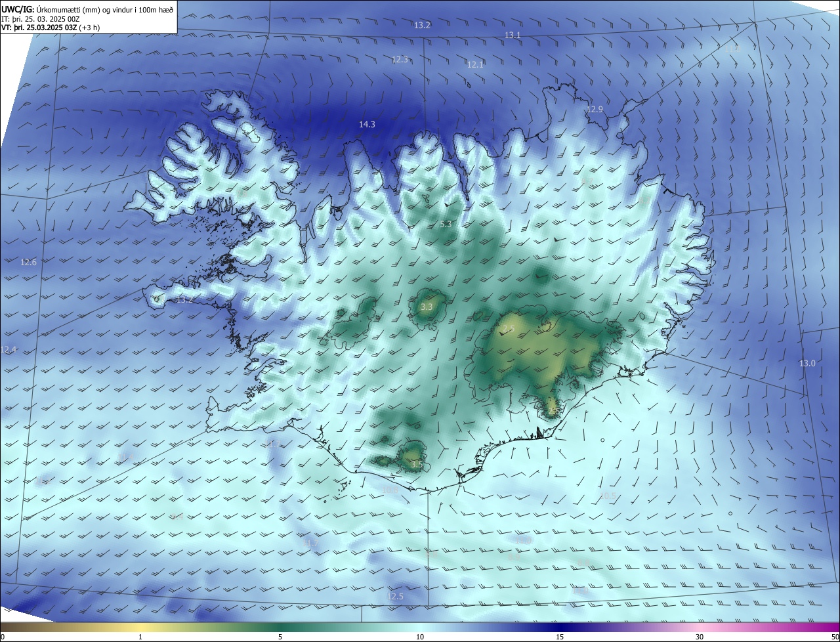Viewport: 840px width, 642px height.
Task: Click the 5 tick on the color scale
Action: (x=280, y=637)
